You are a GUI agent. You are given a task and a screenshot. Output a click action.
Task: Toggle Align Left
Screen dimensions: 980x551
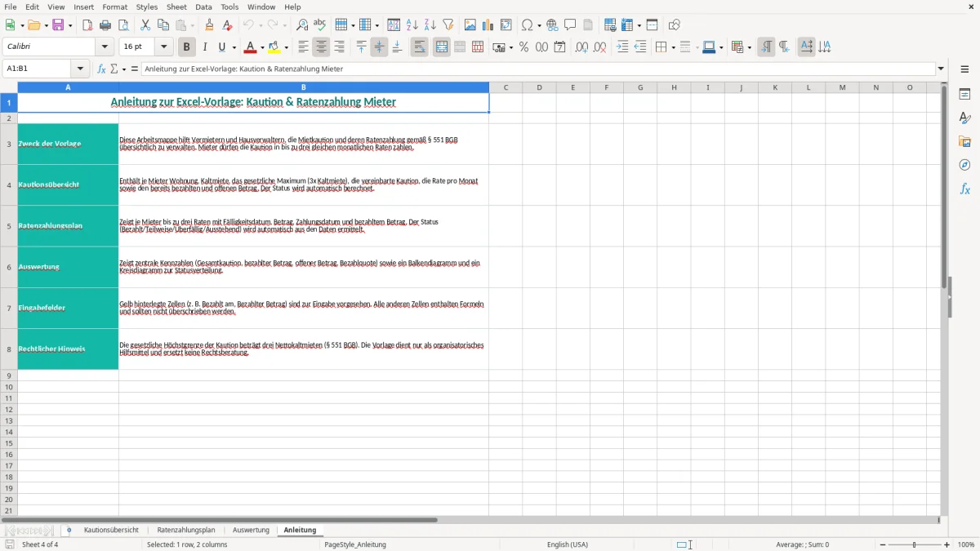pos(304,47)
